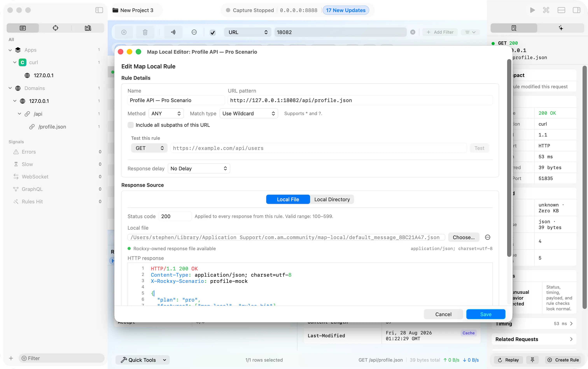Toggle the right inspector panel icon
The height and width of the screenshot is (369, 588).
tap(577, 10)
